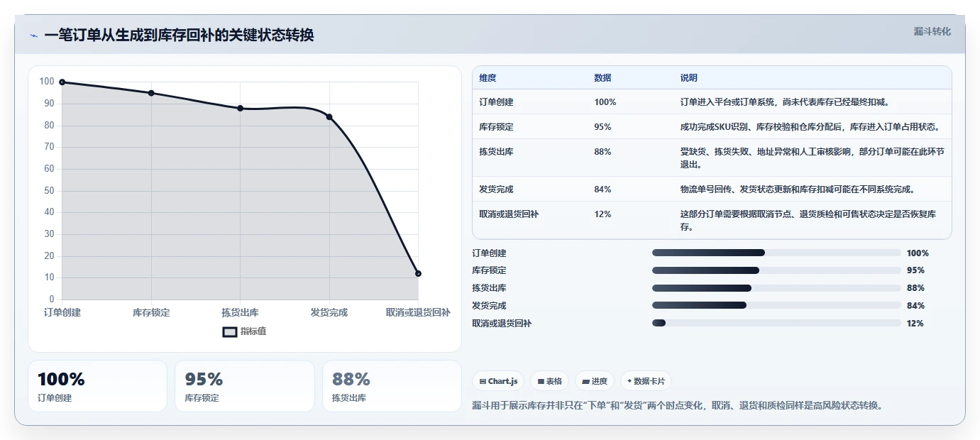Click the 12% figure right of the progress bar

click(x=915, y=323)
